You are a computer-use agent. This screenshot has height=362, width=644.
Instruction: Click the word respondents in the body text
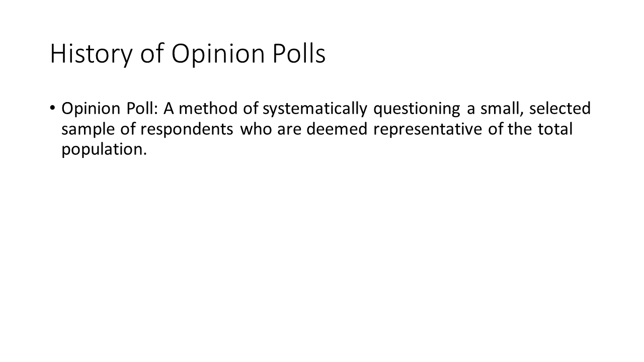(187, 130)
